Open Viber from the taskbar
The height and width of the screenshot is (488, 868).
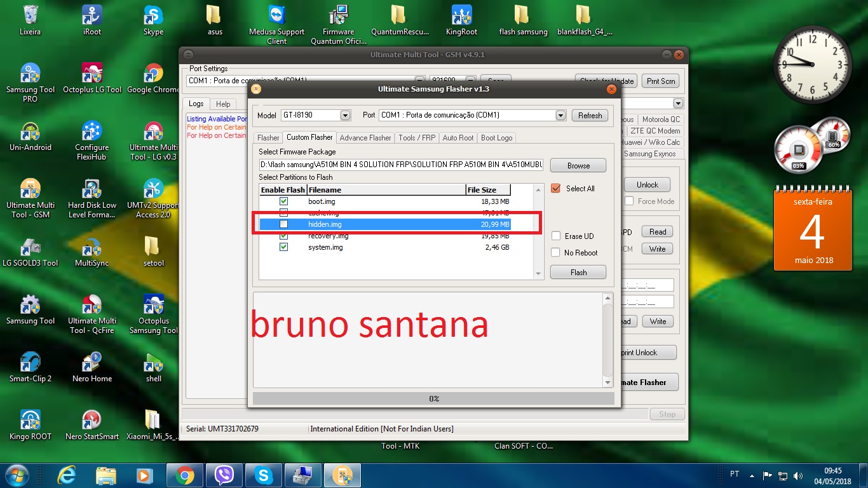224,475
